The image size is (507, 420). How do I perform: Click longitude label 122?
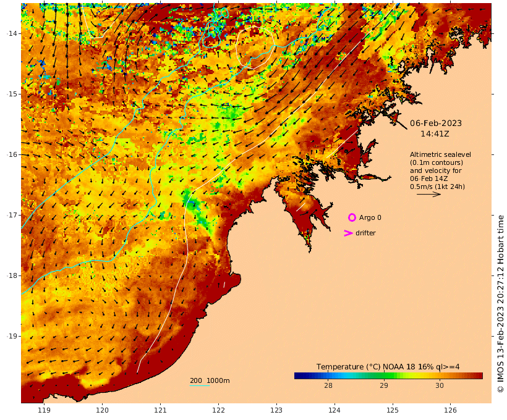tap(219, 410)
